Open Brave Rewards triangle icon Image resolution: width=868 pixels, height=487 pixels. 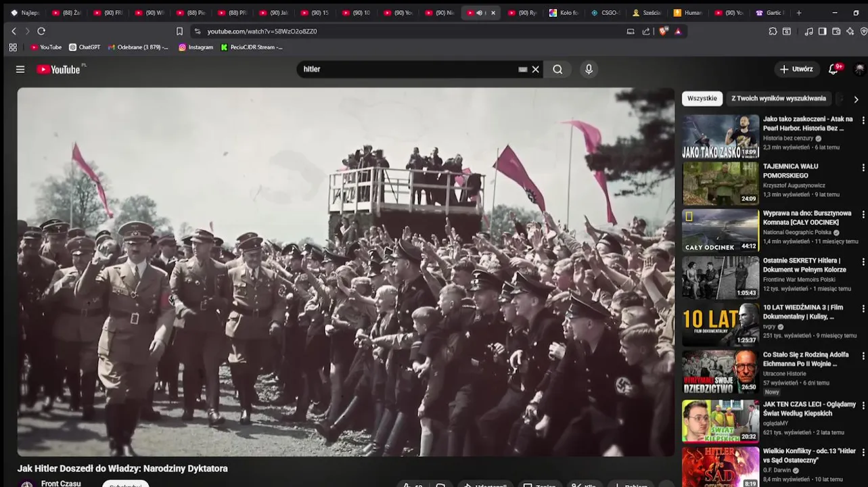click(678, 31)
